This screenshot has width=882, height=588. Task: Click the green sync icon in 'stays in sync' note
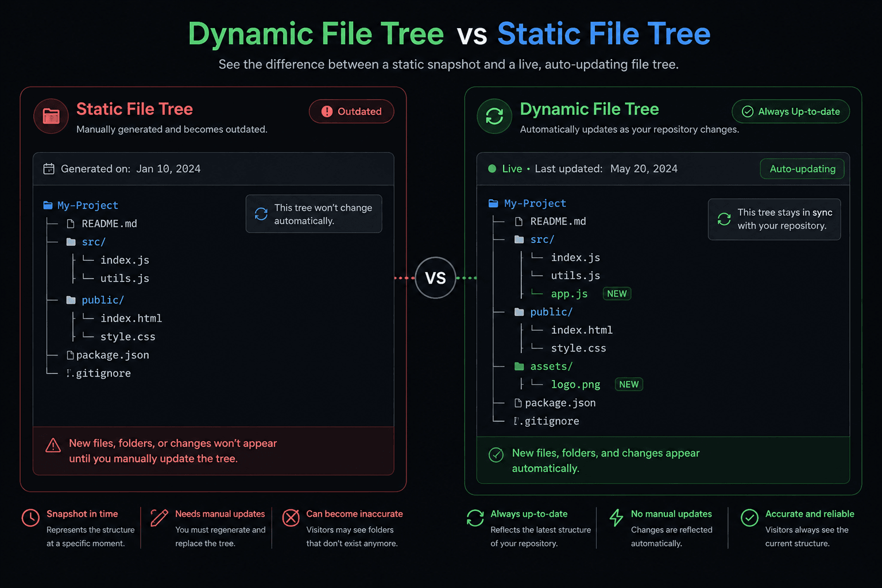[724, 219]
